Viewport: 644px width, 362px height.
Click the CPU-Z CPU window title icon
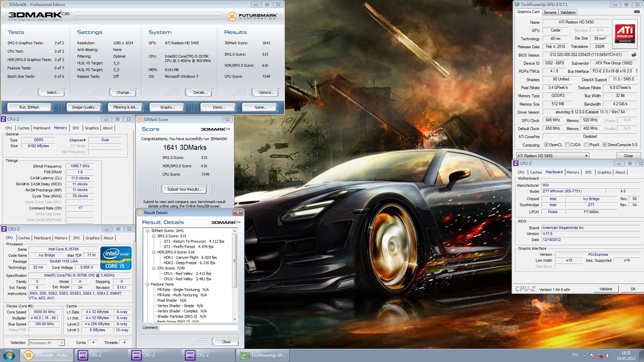pos(4,229)
